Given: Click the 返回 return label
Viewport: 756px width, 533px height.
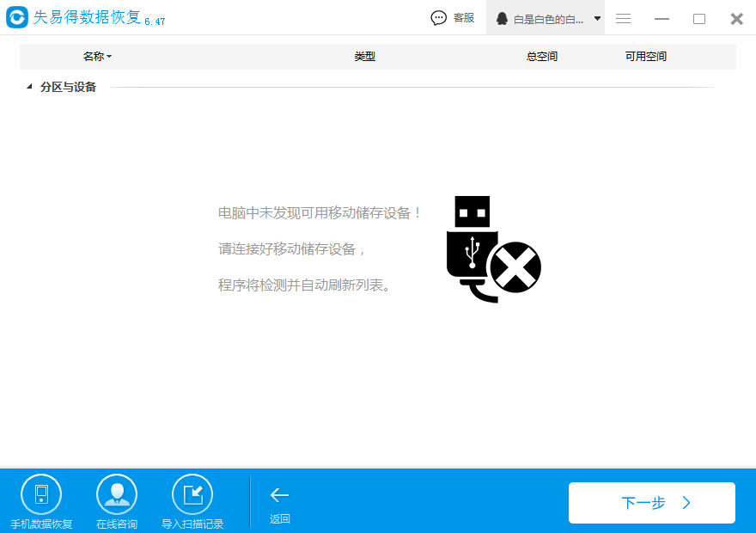Looking at the screenshot, I should 279,518.
